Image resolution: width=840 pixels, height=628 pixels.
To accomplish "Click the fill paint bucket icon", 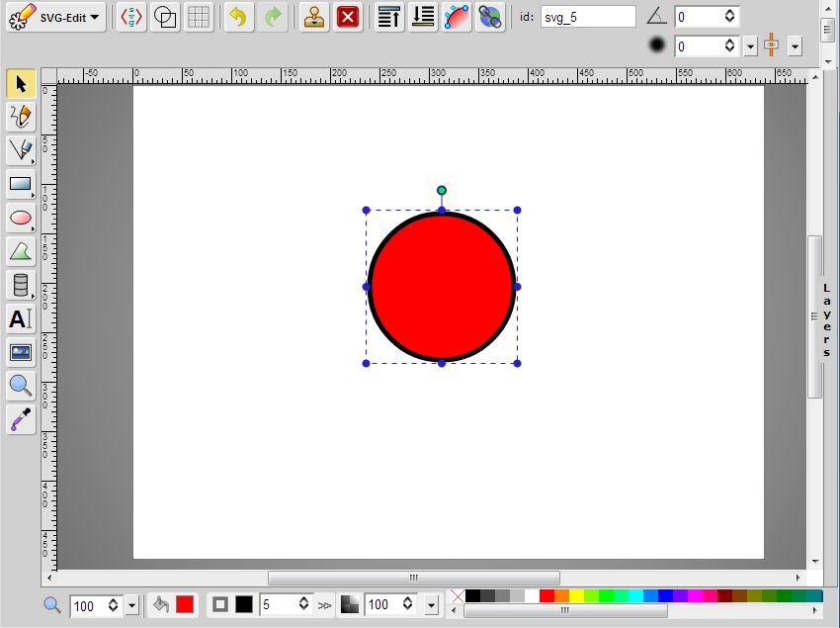I will point(161,605).
